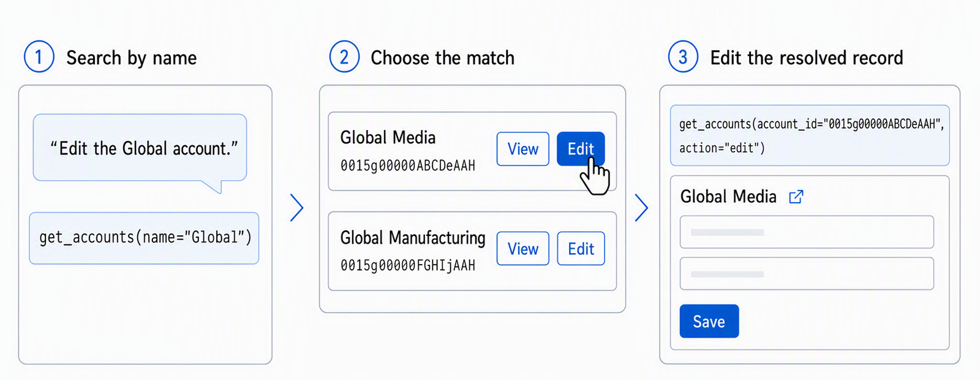Click View for Global Media
The width and height of the screenshot is (980, 380).
[x=523, y=149]
